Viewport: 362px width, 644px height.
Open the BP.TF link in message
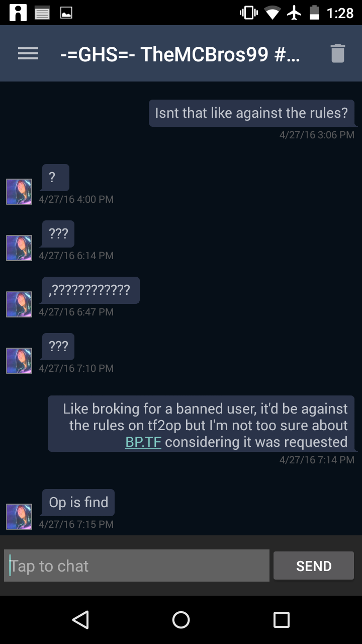coord(143,442)
